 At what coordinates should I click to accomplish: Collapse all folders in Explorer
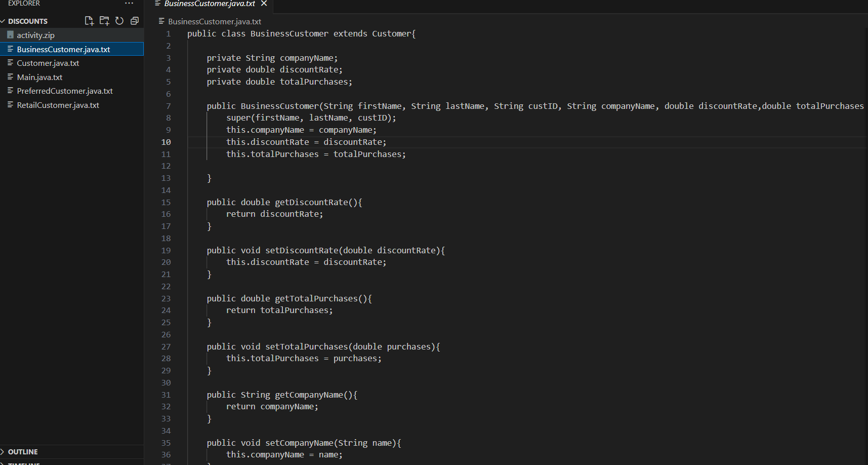pyautogui.click(x=135, y=21)
